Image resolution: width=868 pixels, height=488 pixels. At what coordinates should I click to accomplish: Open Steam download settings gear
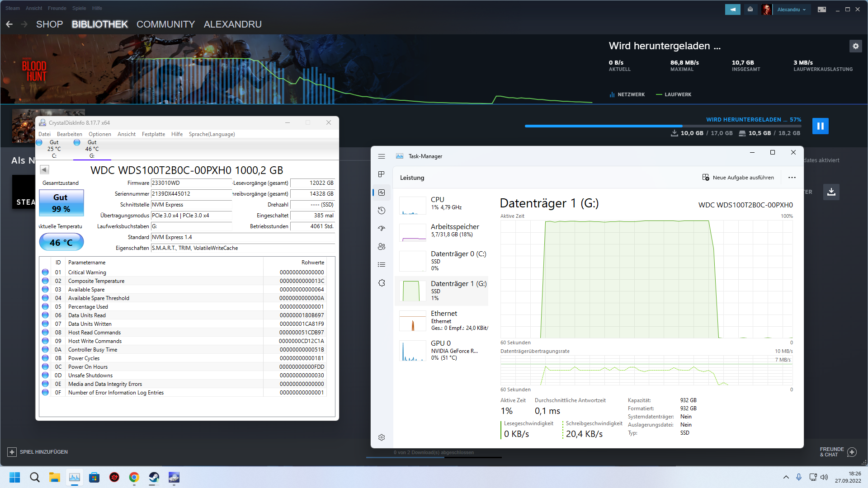tap(855, 46)
